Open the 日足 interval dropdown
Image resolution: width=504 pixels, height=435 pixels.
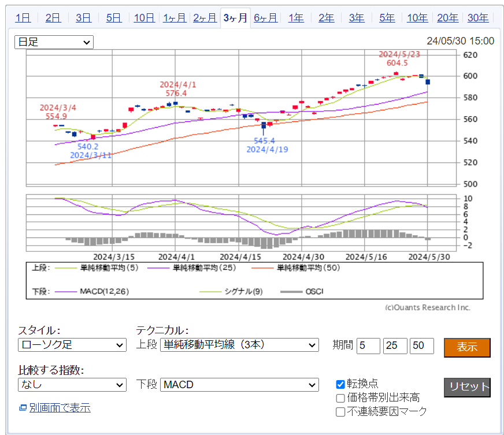pos(54,42)
